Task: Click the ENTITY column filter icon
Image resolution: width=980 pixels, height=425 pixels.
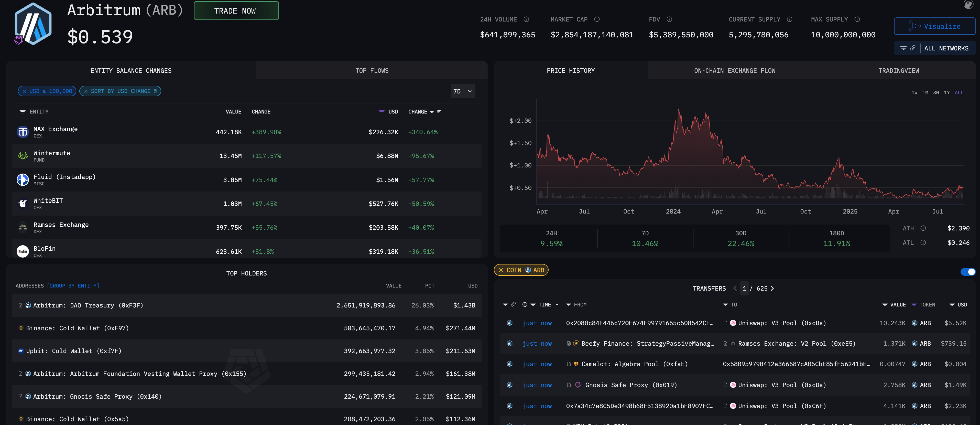Action: pos(23,112)
